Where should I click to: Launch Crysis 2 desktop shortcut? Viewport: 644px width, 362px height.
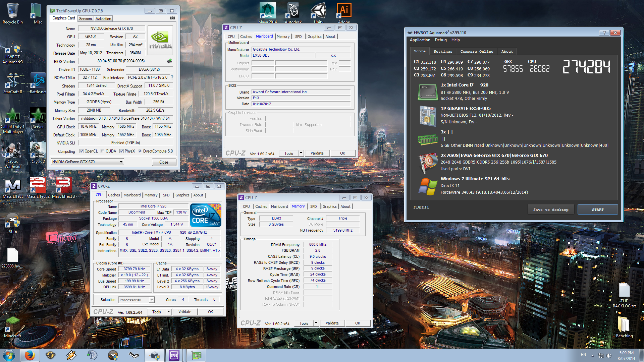click(x=38, y=153)
